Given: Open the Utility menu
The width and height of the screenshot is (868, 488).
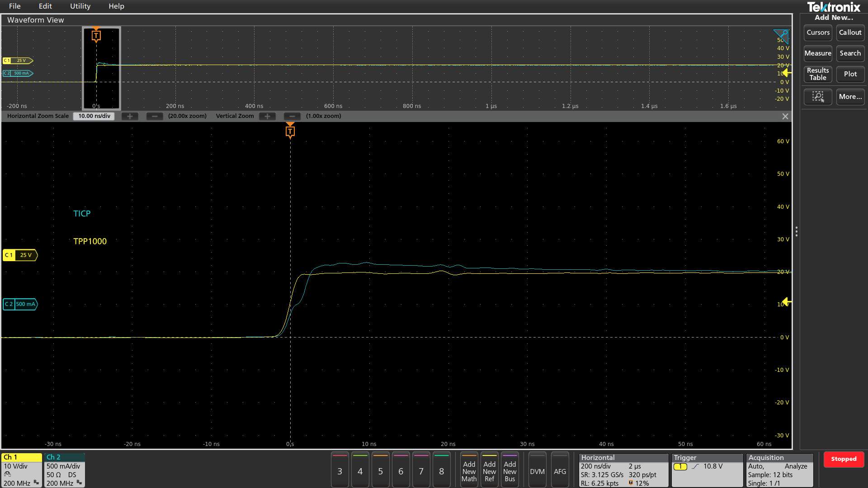Looking at the screenshot, I should [x=80, y=6].
